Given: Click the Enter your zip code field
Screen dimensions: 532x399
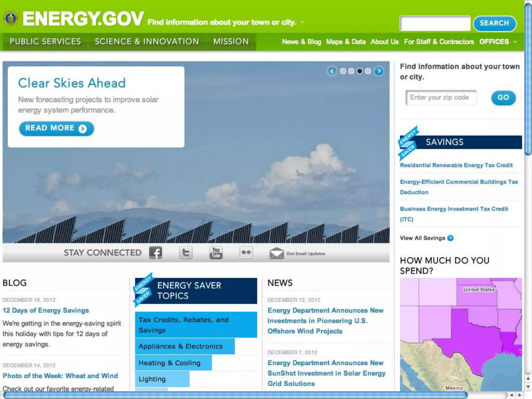Looking at the screenshot, I should tap(441, 98).
